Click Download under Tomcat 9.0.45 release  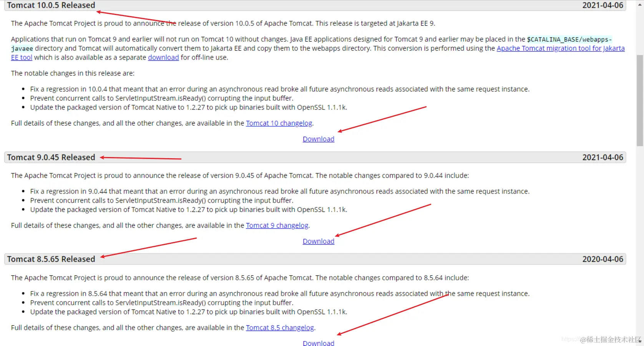319,241
